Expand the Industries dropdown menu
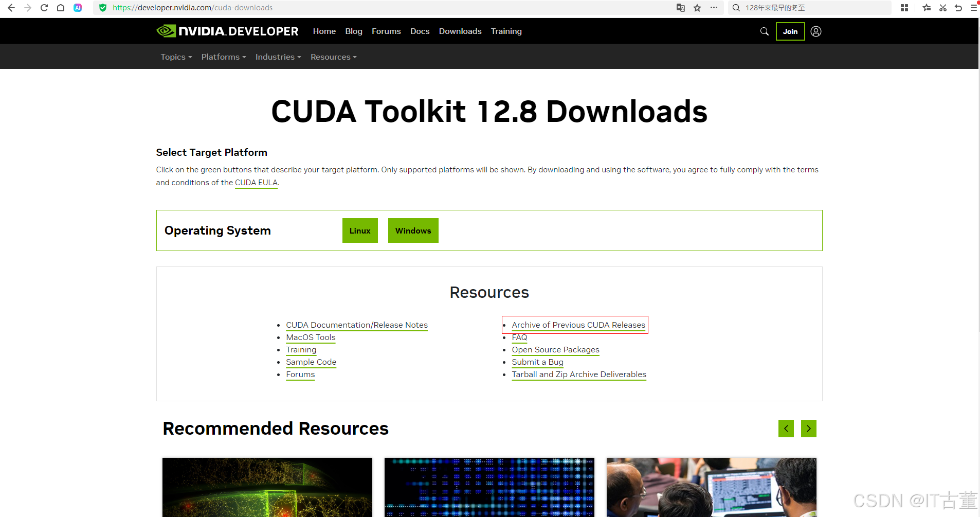The image size is (980, 517). coord(278,57)
